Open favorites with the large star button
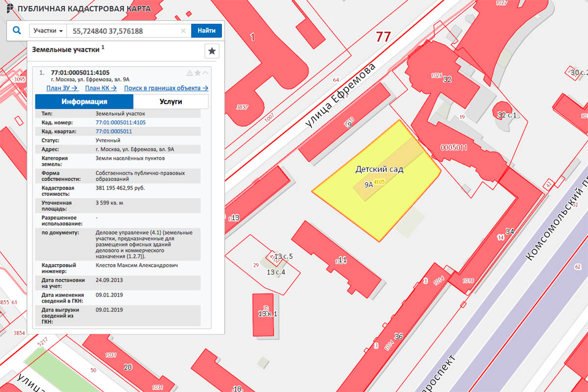 point(212,51)
